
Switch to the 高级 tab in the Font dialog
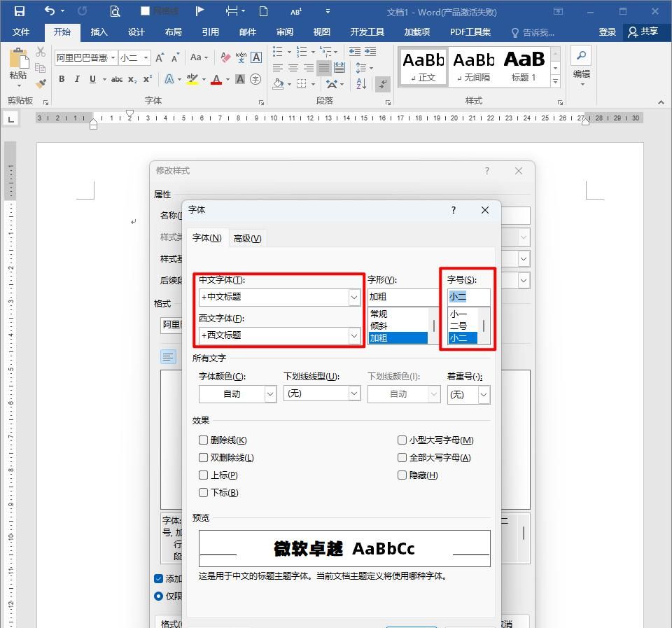click(247, 238)
